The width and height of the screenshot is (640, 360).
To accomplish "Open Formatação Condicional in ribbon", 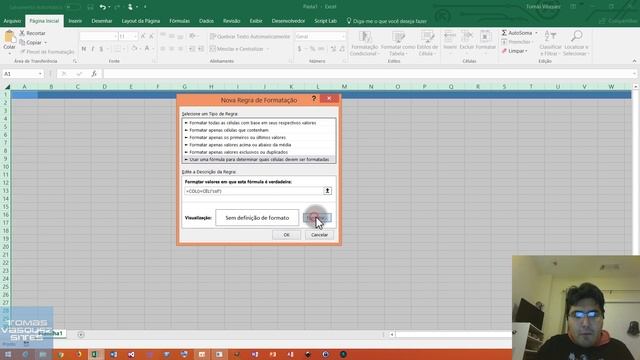I will coord(364,44).
